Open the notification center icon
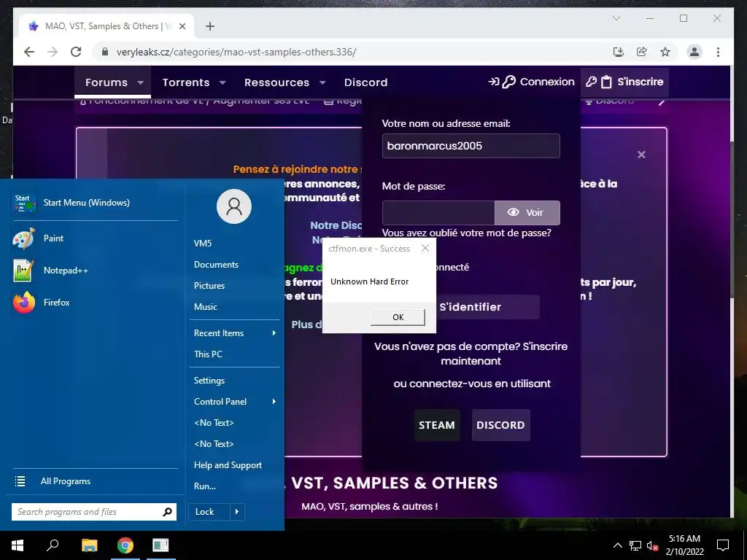747x560 pixels. coord(723,545)
